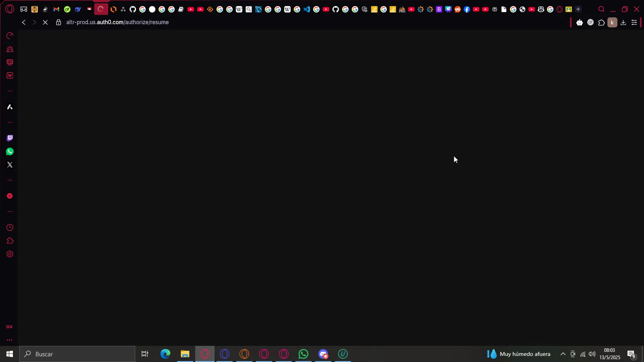This screenshot has width=644, height=362.
Task: Click the taskbar Buscar search box
Action: pyautogui.click(x=77, y=354)
